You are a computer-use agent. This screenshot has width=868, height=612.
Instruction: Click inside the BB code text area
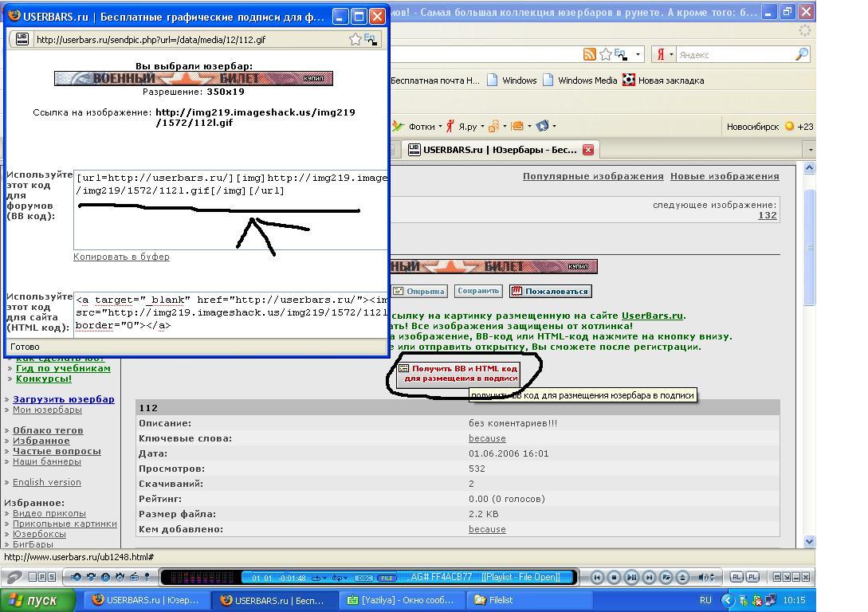click(x=230, y=210)
